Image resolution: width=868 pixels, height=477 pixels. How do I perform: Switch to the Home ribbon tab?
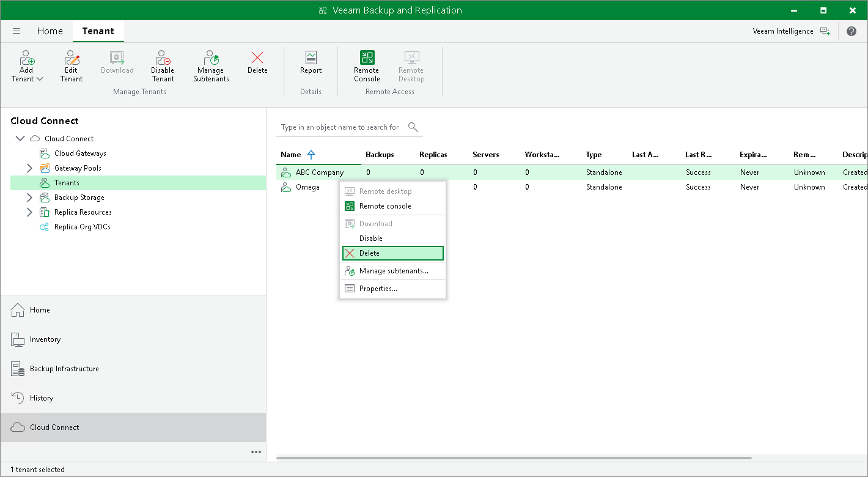(50, 31)
